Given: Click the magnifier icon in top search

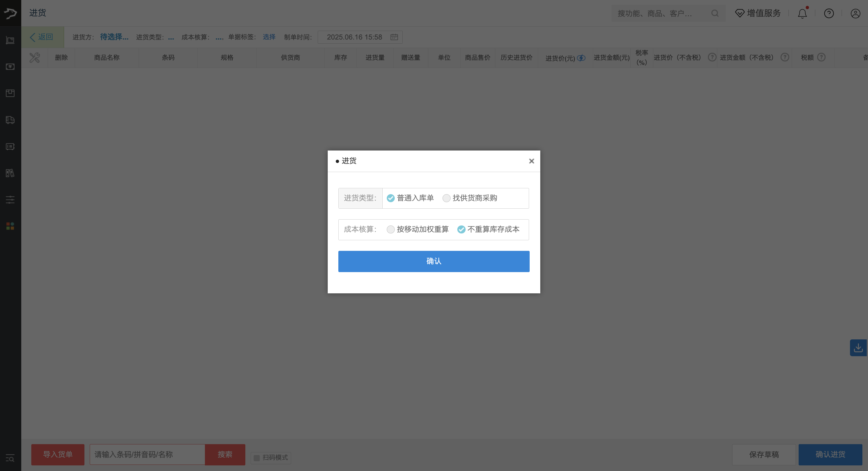Looking at the screenshot, I should (x=715, y=13).
